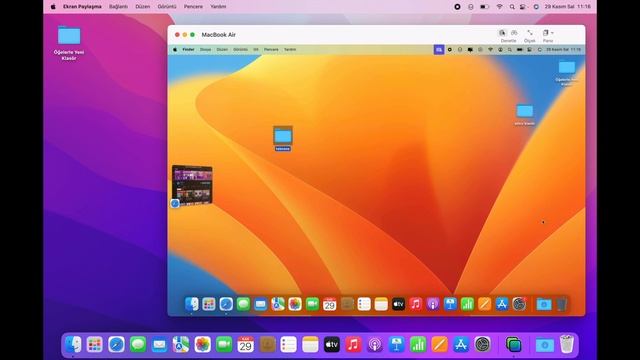Viewport: 640px width, 360px height.
Task: Open Safari in local dock
Action: (116, 345)
